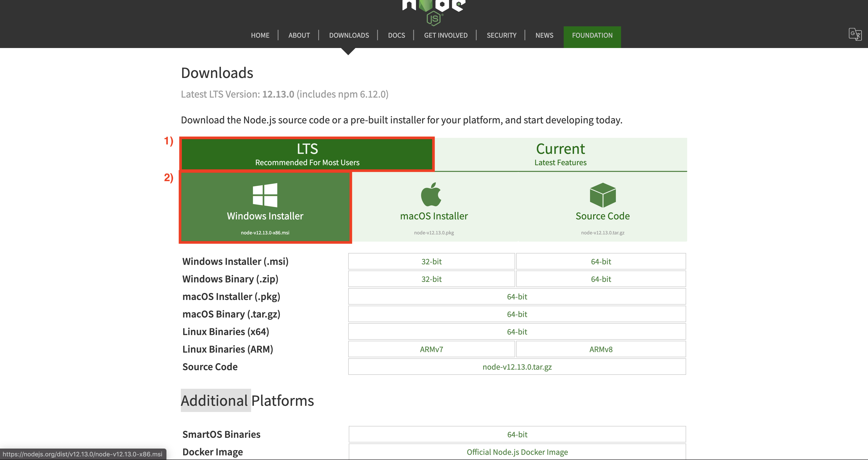The height and width of the screenshot is (460, 868).
Task: Click the translate icon in header
Action: click(x=855, y=34)
